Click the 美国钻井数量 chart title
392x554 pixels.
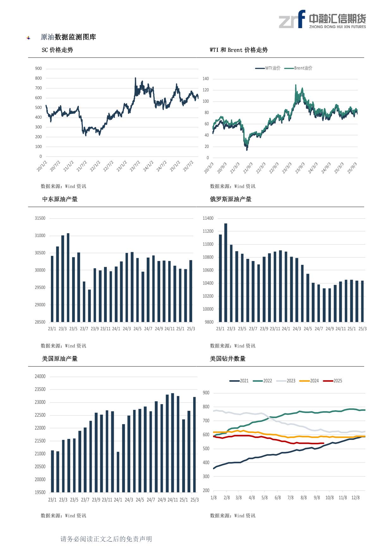pyautogui.click(x=228, y=359)
